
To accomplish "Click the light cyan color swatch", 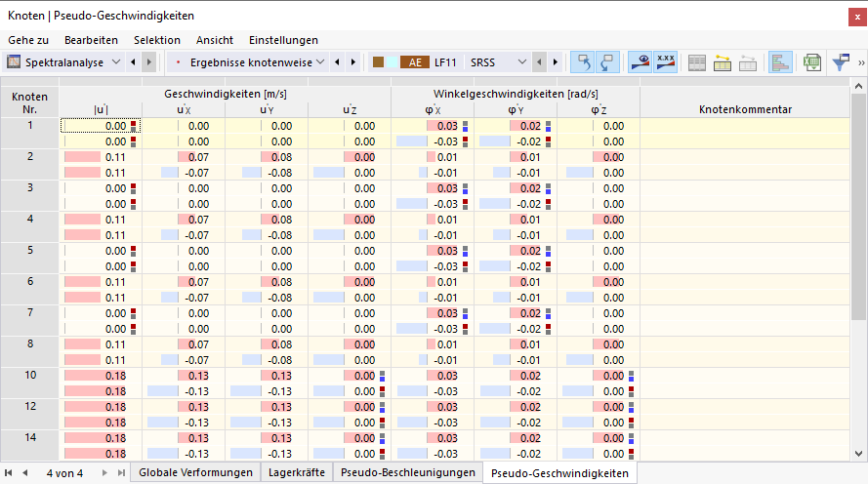I will tap(392, 61).
